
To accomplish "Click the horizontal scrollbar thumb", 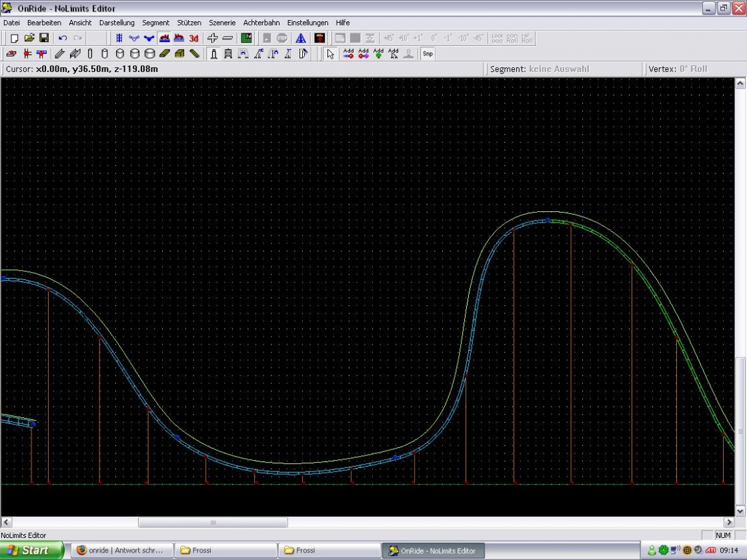I will coord(213,523).
